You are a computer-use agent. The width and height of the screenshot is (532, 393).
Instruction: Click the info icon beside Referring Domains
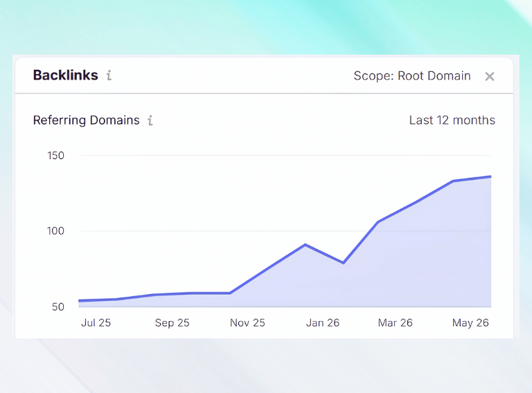[150, 120]
